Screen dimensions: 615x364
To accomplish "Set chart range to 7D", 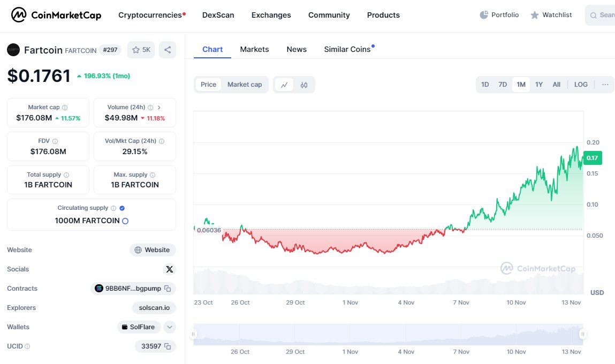I will [x=503, y=85].
